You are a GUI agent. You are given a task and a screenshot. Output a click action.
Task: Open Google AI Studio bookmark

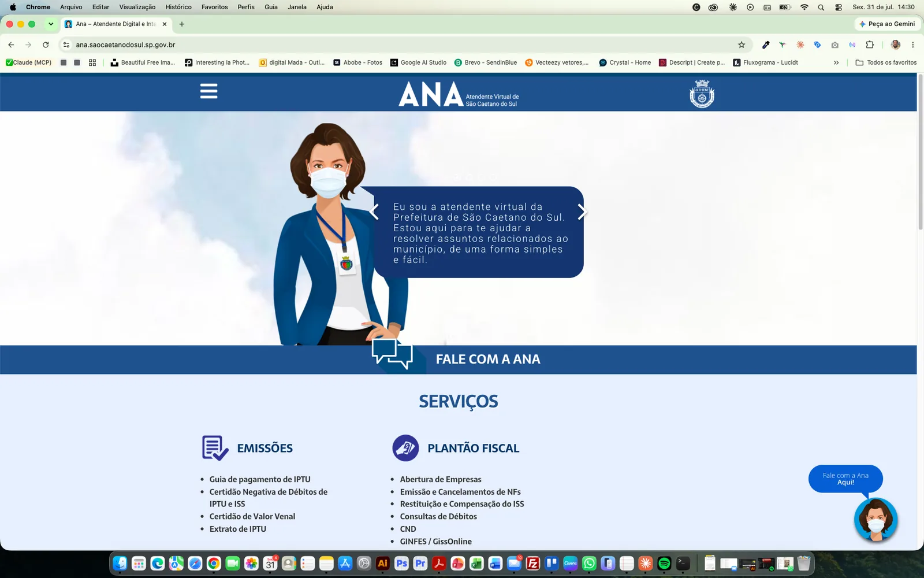(418, 62)
